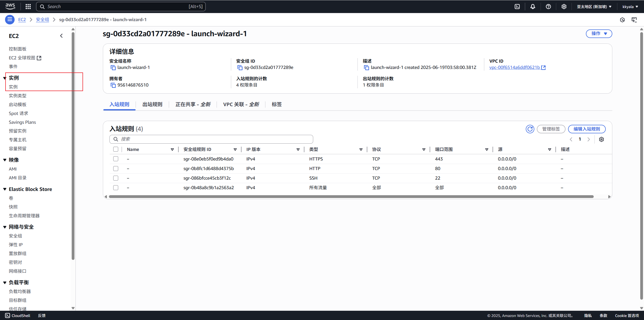Focus the top AWS Search box
This screenshot has height=320, width=644.
121,7
